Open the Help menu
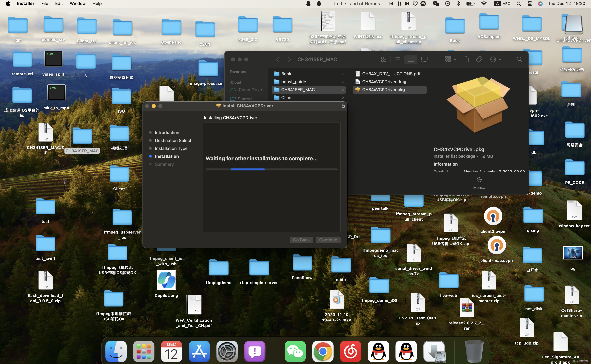 (97, 4)
